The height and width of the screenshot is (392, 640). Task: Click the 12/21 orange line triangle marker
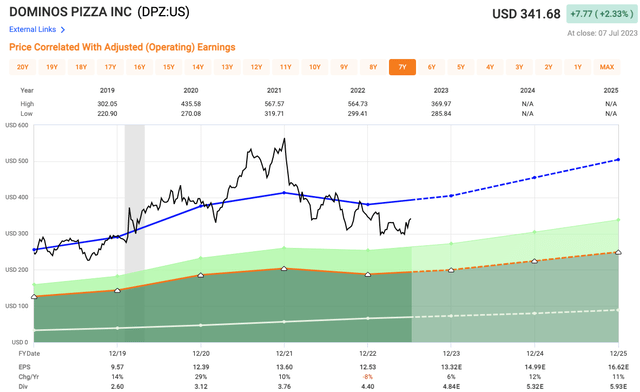[284, 268]
